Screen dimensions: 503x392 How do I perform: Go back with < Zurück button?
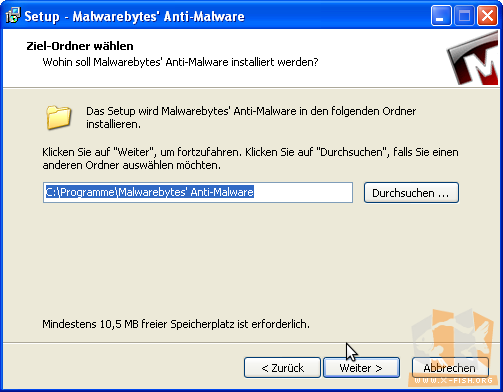pos(282,368)
